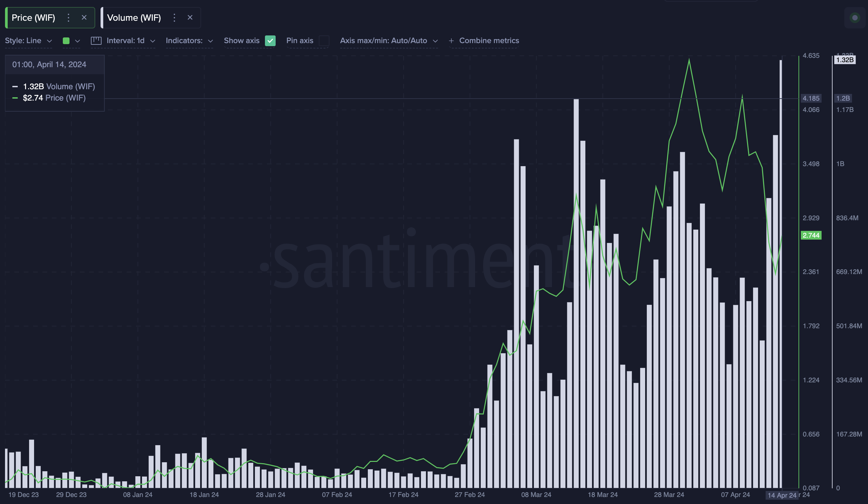Viewport: 868px width, 504px height.
Task: Remove the Volume (WIF) metric
Action: coord(190,17)
